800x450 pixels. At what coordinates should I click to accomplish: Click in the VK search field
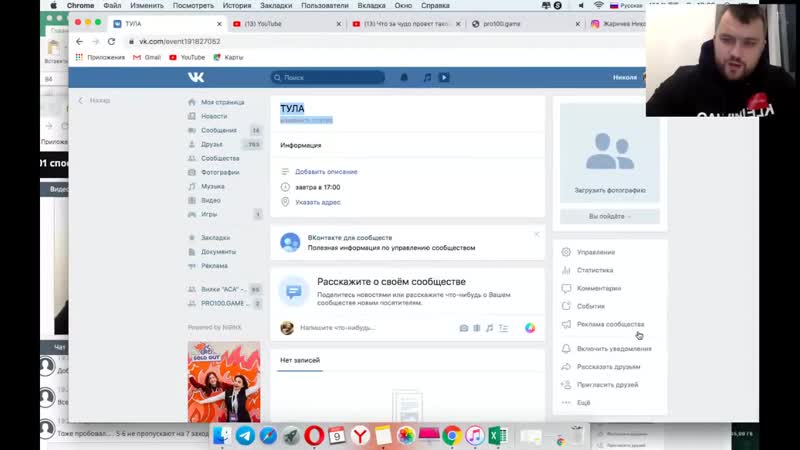coord(328,78)
